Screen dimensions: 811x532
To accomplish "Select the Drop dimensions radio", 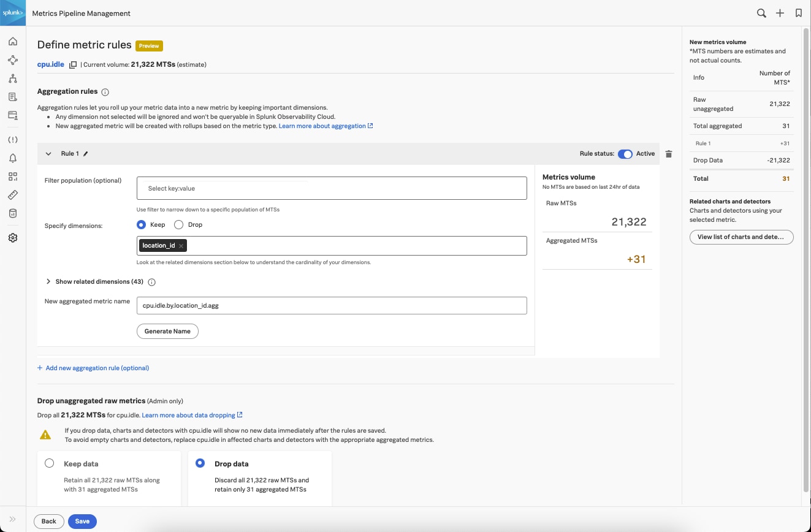I will [x=179, y=225].
